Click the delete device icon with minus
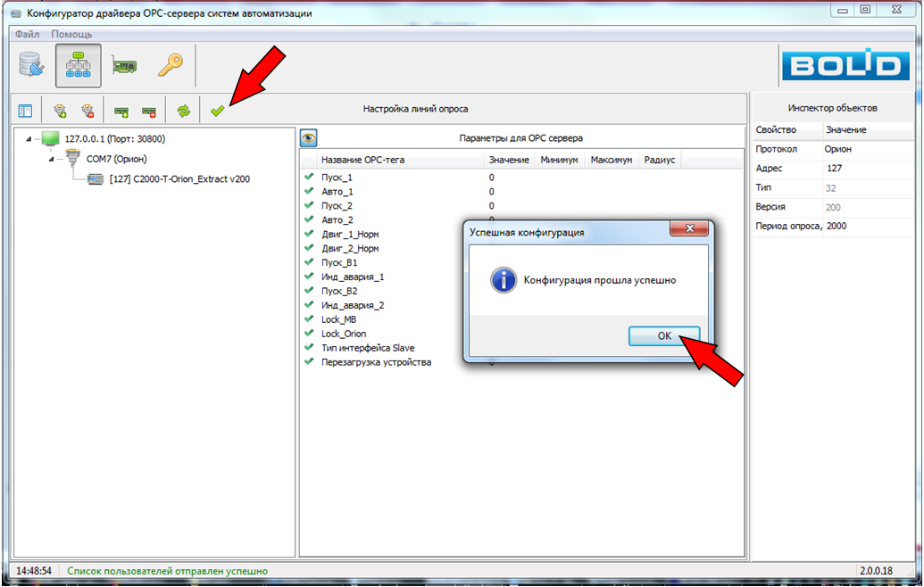The image size is (924, 587). point(149,111)
